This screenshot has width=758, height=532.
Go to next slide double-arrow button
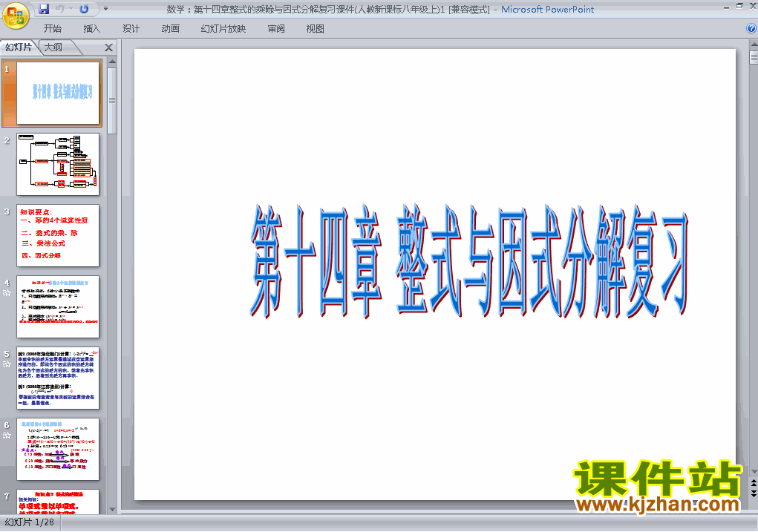[754, 493]
